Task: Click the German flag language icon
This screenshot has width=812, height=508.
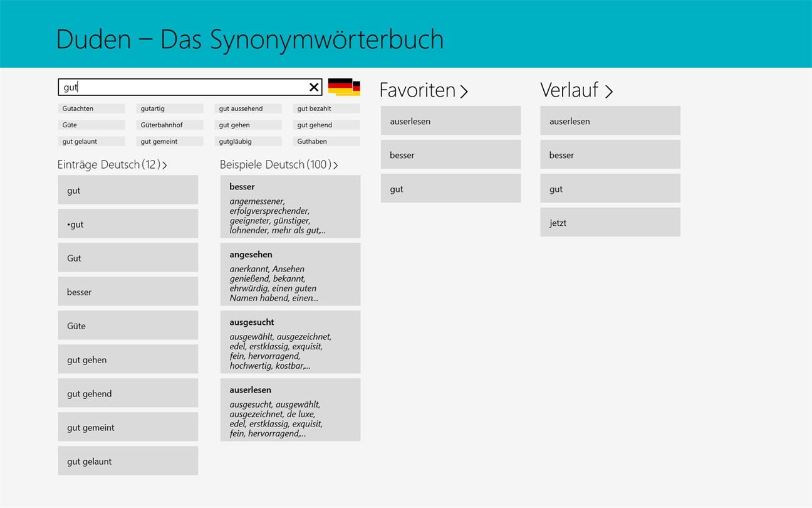Action: tap(344, 87)
